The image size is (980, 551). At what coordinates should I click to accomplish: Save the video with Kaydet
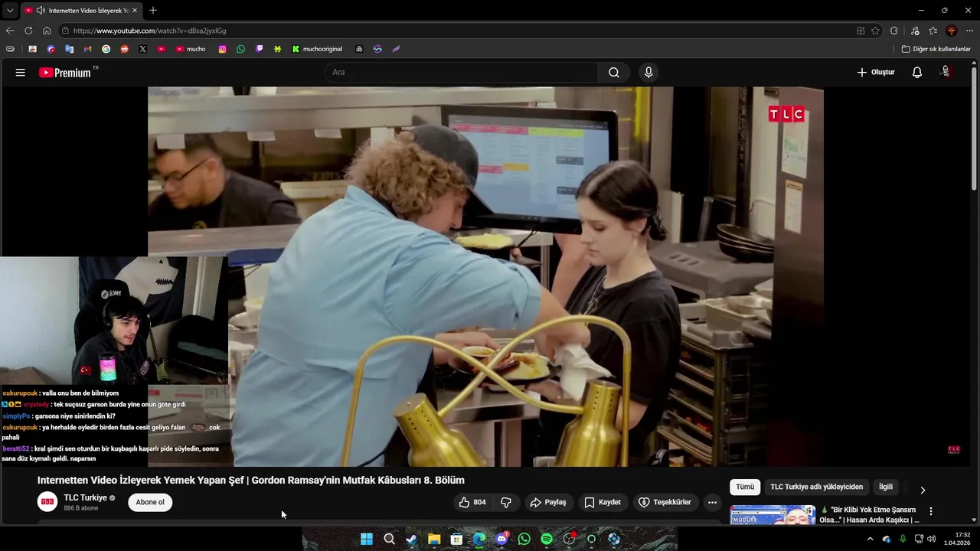pyautogui.click(x=602, y=502)
